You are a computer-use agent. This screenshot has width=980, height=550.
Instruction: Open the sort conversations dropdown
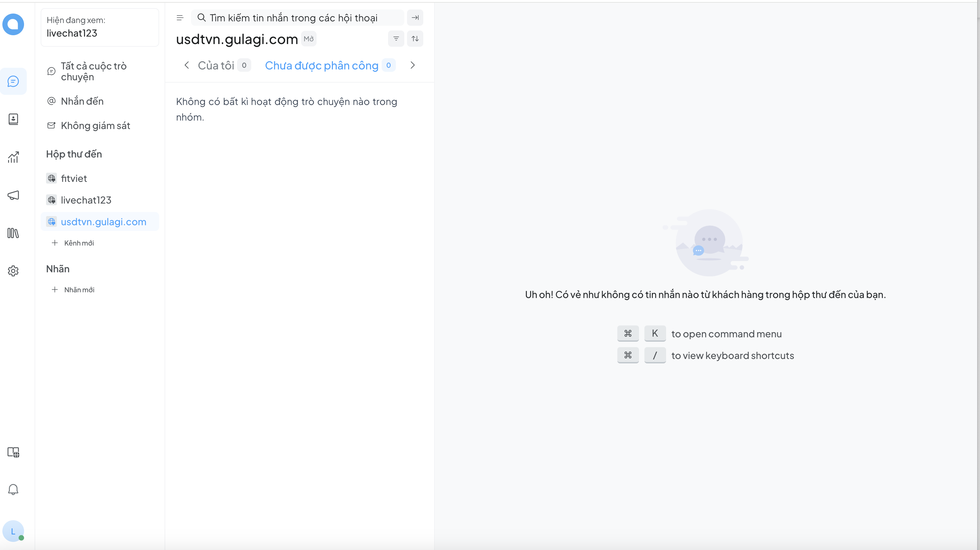pyautogui.click(x=415, y=39)
